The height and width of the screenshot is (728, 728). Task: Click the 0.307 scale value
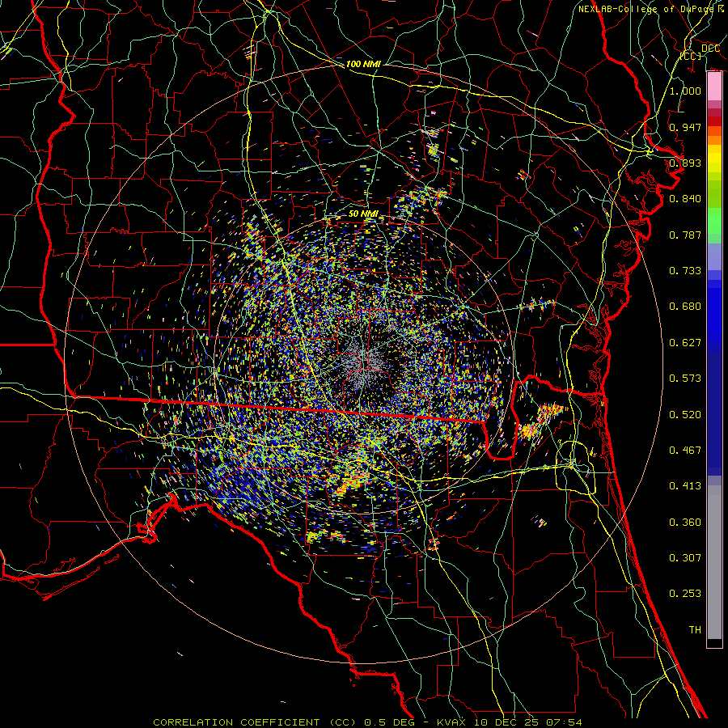pos(685,558)
